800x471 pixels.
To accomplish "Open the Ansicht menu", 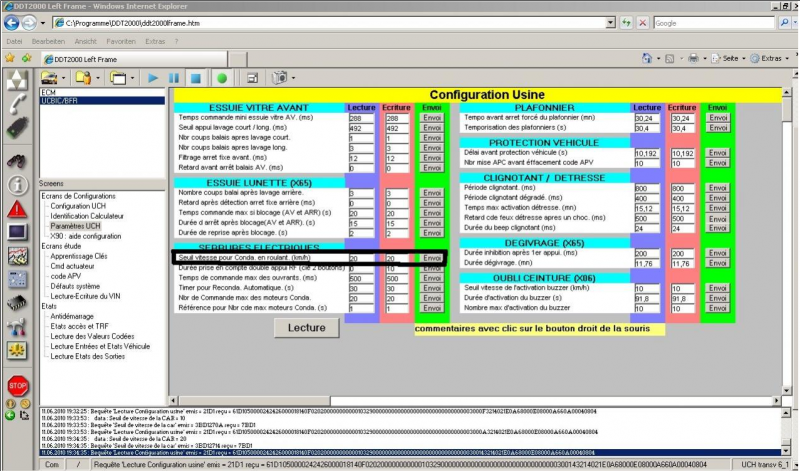I will click(85, 41).
